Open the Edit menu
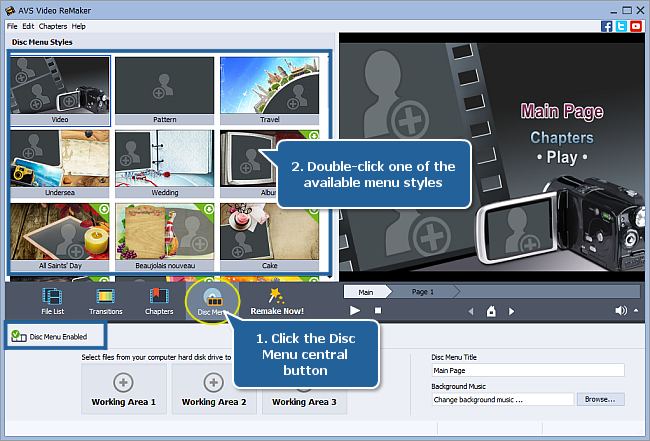The width and height of the screenshot is (650, 441). coord(28,26)
